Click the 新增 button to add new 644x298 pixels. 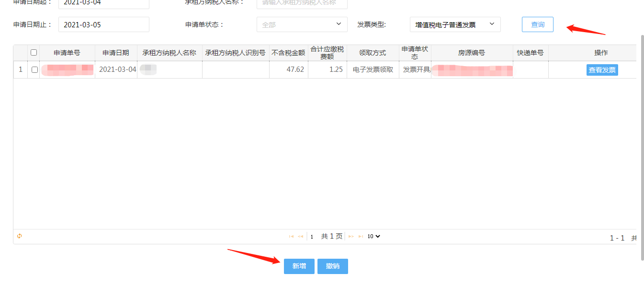(x=299, y=266)
